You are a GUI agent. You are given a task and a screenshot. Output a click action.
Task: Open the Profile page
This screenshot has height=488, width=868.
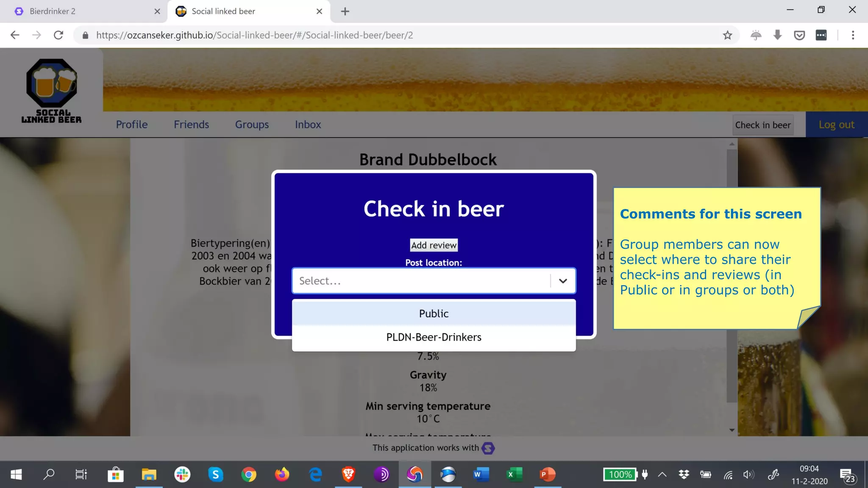[132, 125]
